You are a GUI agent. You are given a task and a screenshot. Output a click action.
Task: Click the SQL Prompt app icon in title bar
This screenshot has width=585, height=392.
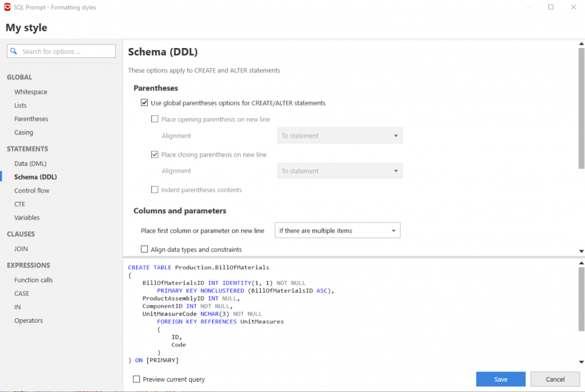coord(7,7)
